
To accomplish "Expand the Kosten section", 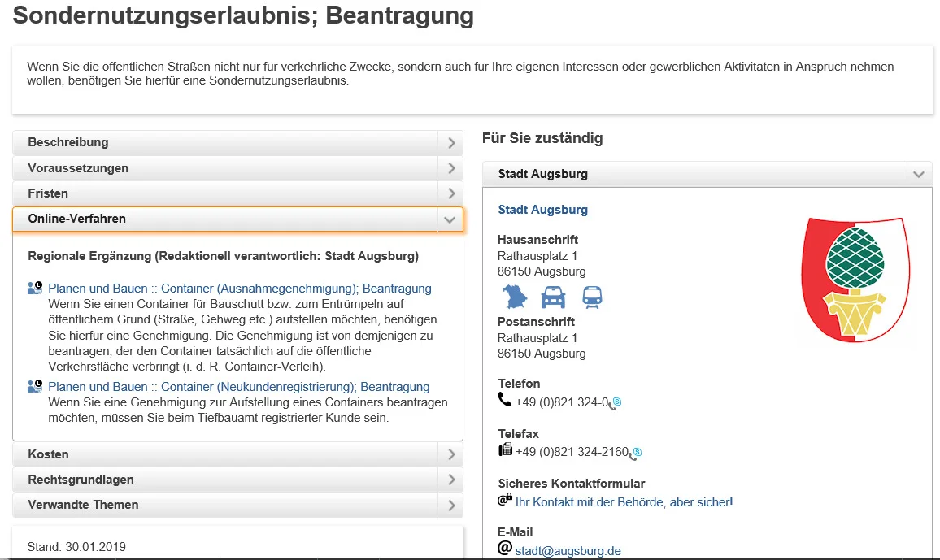I will (x=237, y=454).
